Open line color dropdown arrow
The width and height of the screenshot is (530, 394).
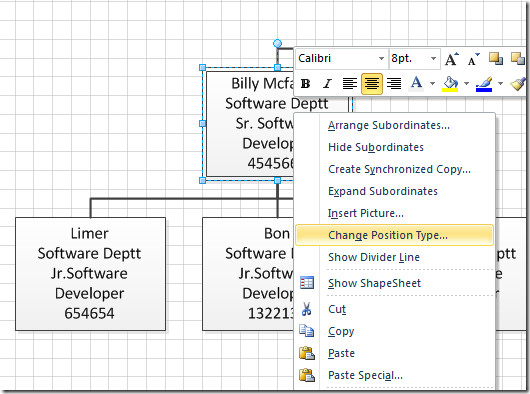pos(501,83)
